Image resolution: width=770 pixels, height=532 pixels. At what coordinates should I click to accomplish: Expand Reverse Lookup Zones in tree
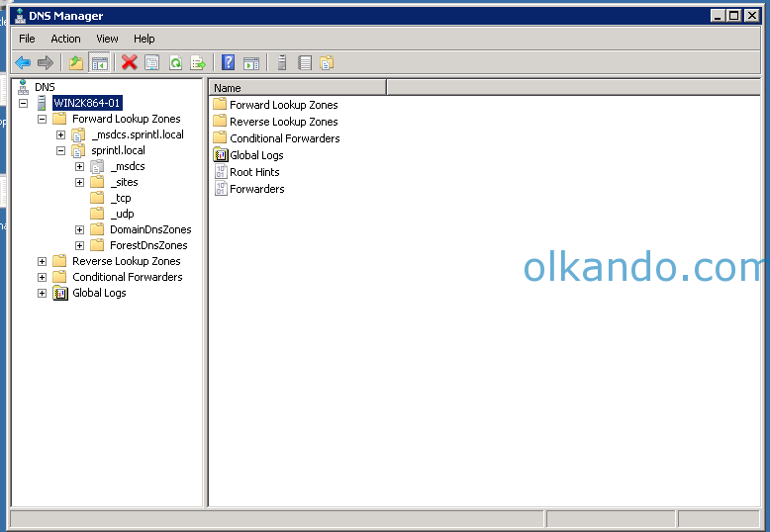(x=43, y=261)
